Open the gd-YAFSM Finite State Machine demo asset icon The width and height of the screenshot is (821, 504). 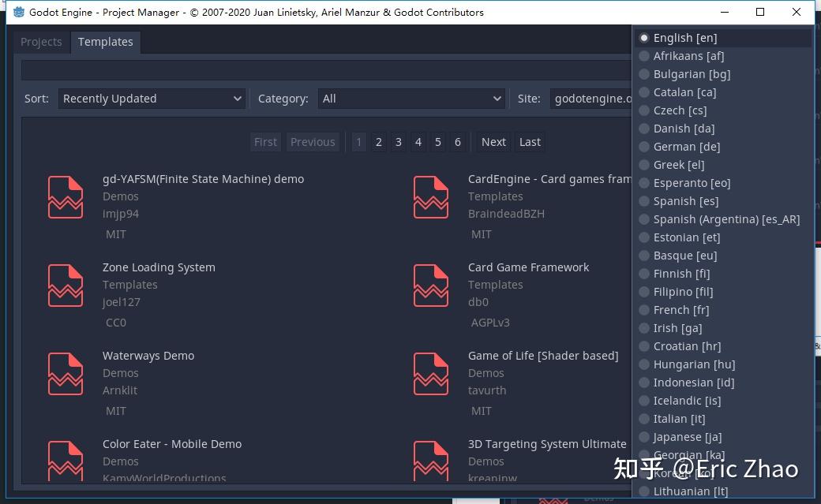click(66, 197)
